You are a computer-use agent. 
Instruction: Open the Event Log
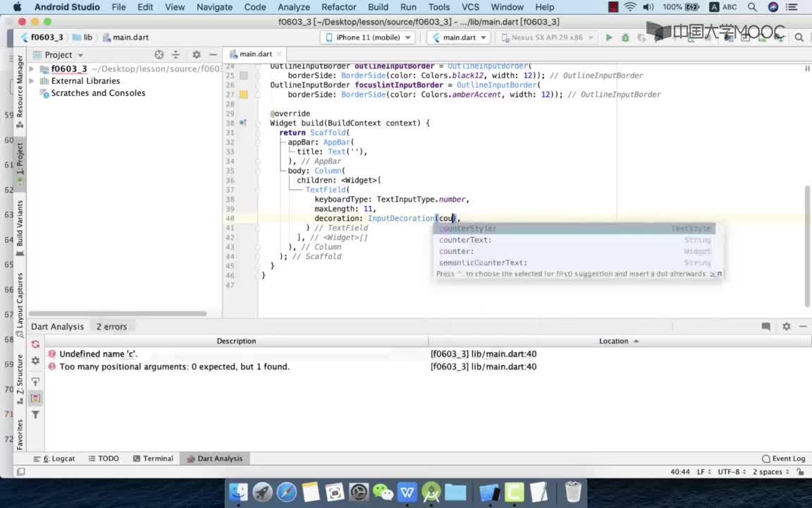[784, 459]
